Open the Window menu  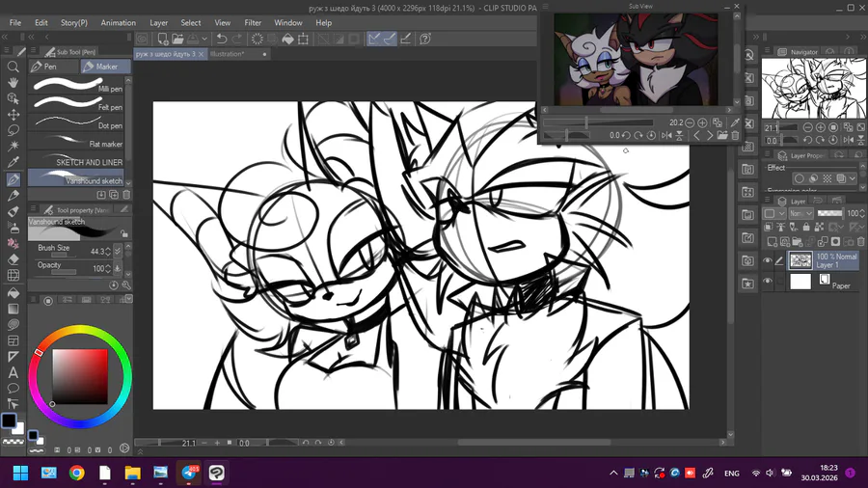(287, 23)
